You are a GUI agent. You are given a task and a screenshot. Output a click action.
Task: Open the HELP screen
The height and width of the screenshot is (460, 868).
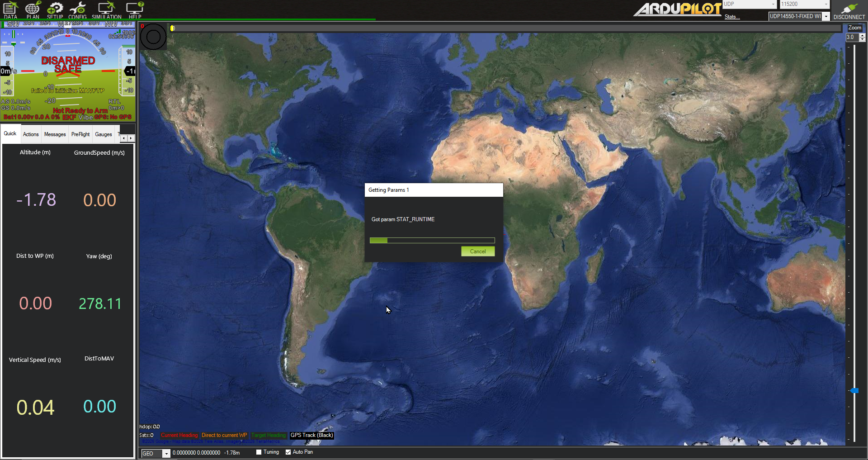tap(135, 10)
